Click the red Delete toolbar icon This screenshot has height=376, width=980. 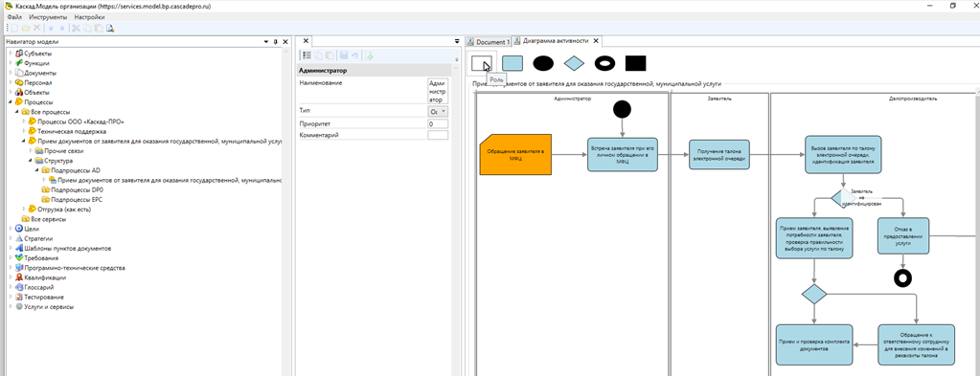coord(36,28)
